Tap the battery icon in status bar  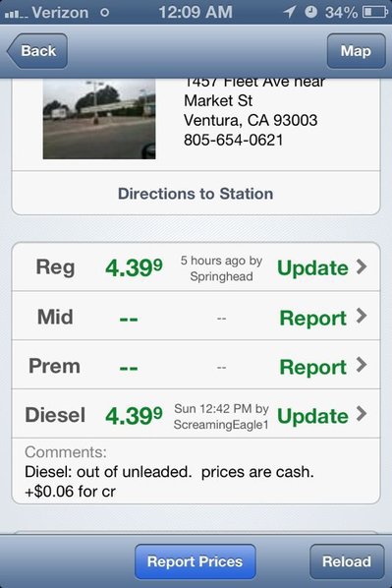tap(374, 13)
